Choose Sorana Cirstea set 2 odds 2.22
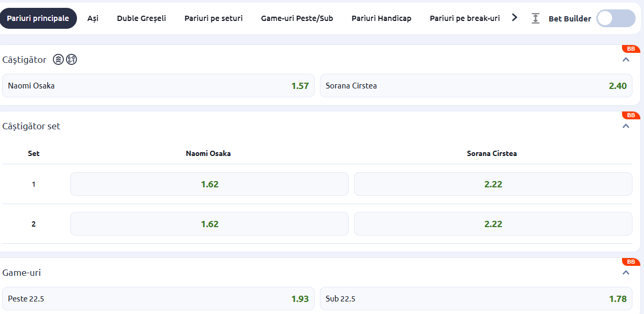This screenshot has width=644, height=314. click(x=493, y=224)
